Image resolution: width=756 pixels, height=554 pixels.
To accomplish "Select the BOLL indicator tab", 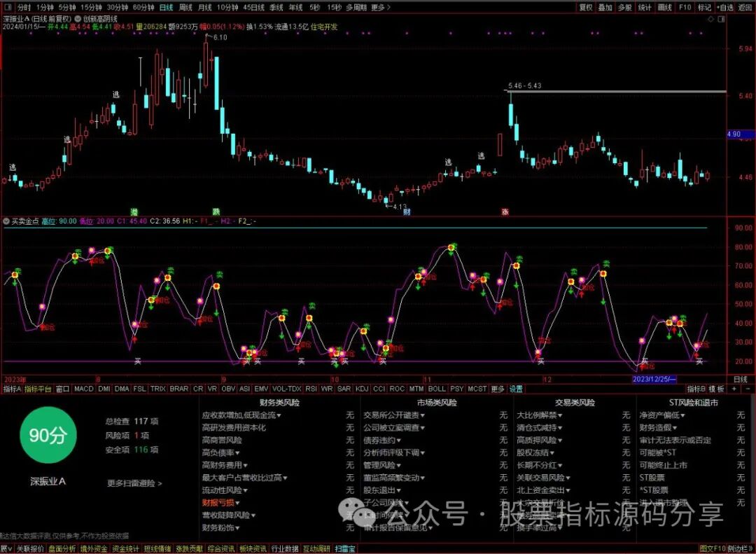I will click(437, 389).
